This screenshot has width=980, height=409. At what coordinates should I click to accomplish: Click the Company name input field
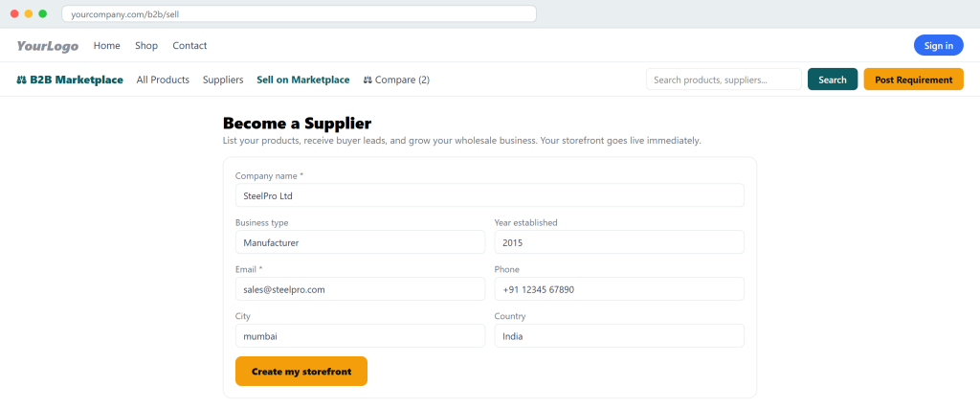490,195
